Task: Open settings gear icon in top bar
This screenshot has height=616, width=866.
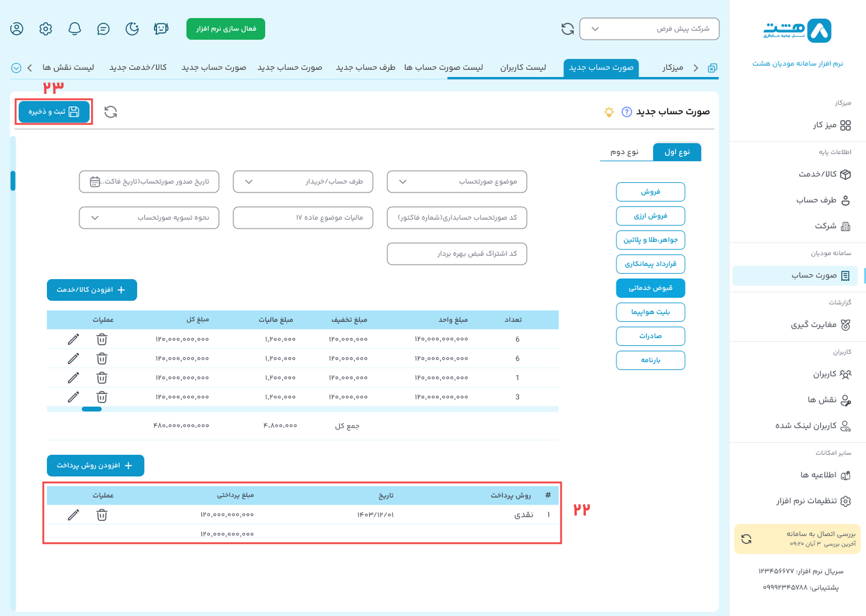Action: click(x=46, y=29)
